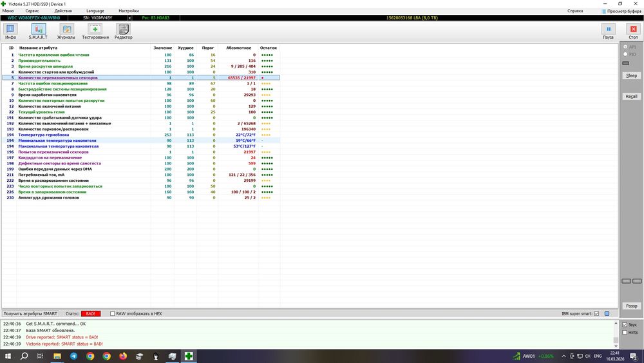Select row Время раскрутки шпинделя
This screenshot has width=644, height=363.
(141, 66)
